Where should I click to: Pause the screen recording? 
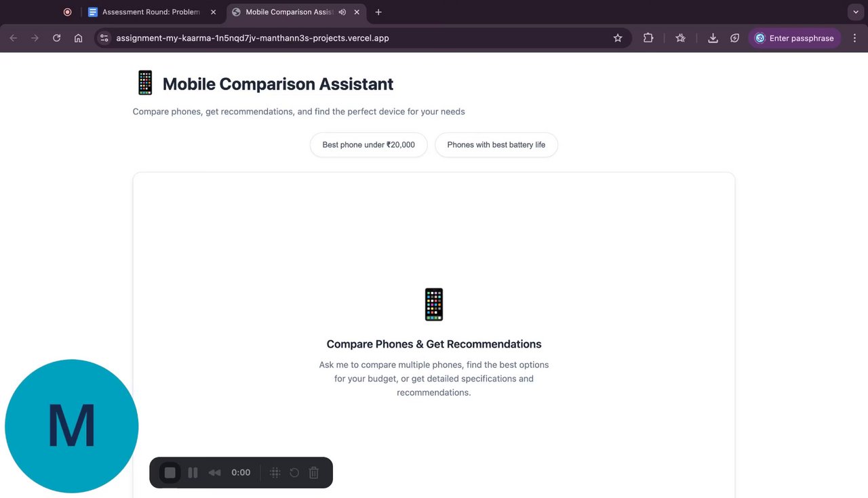point(193,472)
